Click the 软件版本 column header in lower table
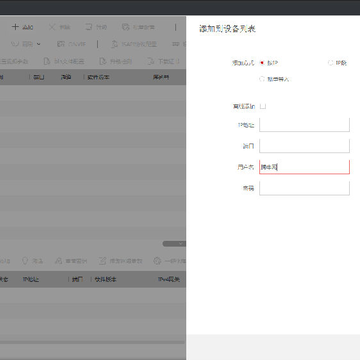The height and width of the screenshot is (360, 360). (x=105, y=279)
